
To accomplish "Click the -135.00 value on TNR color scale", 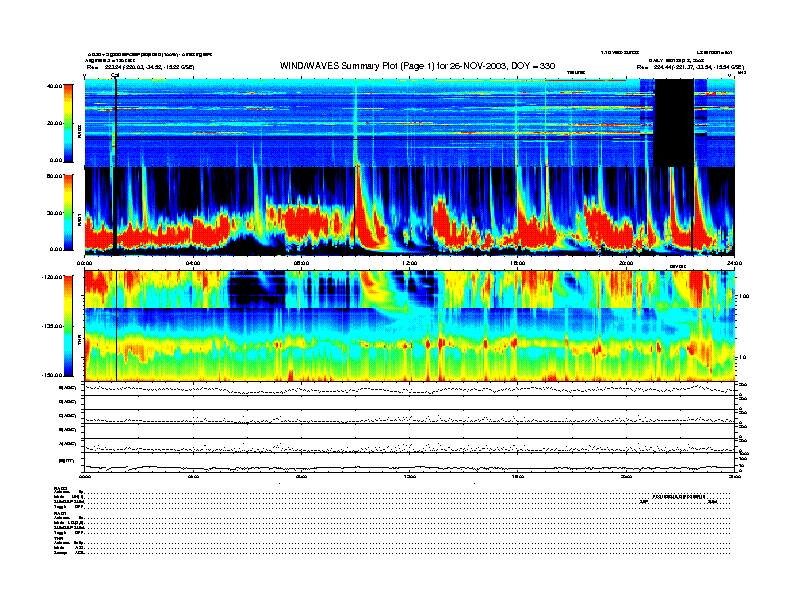I will (x=53, y=326).
